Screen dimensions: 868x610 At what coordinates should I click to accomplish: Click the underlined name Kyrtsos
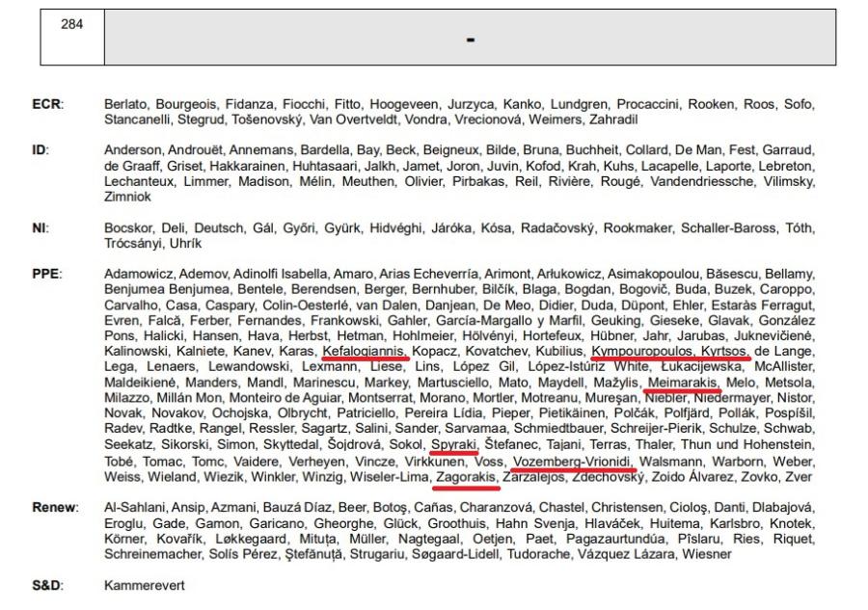724,351
